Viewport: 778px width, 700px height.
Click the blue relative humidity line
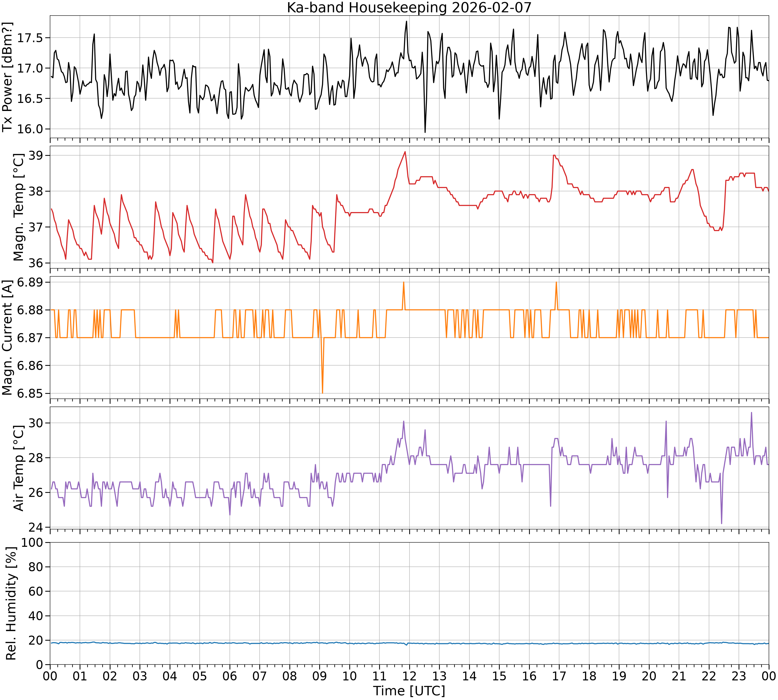tap(409, 643)
